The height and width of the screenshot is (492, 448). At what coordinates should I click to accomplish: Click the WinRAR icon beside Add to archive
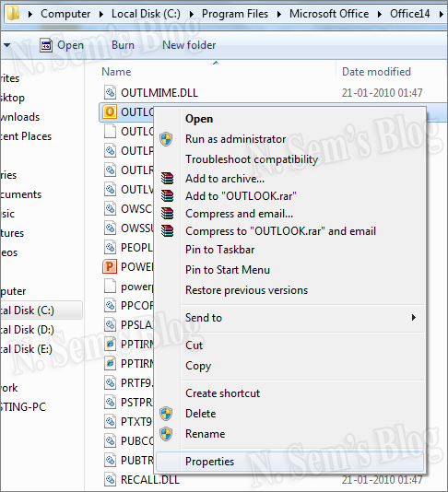tap(167, 178)
